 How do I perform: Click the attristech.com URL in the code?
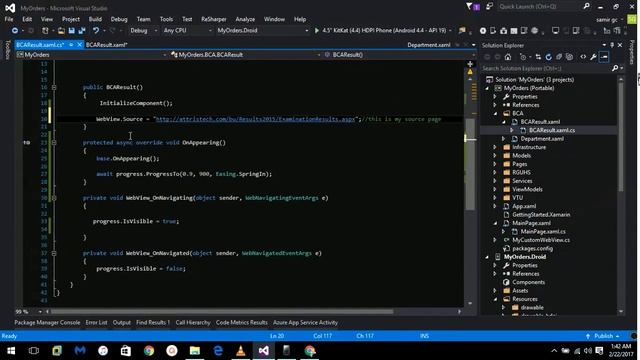[x=256, y=119]
